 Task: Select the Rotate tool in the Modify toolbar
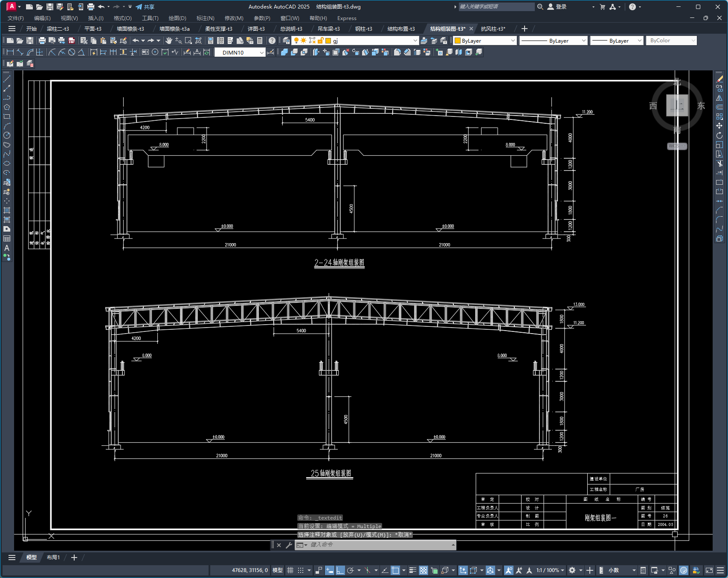point(719,135)
